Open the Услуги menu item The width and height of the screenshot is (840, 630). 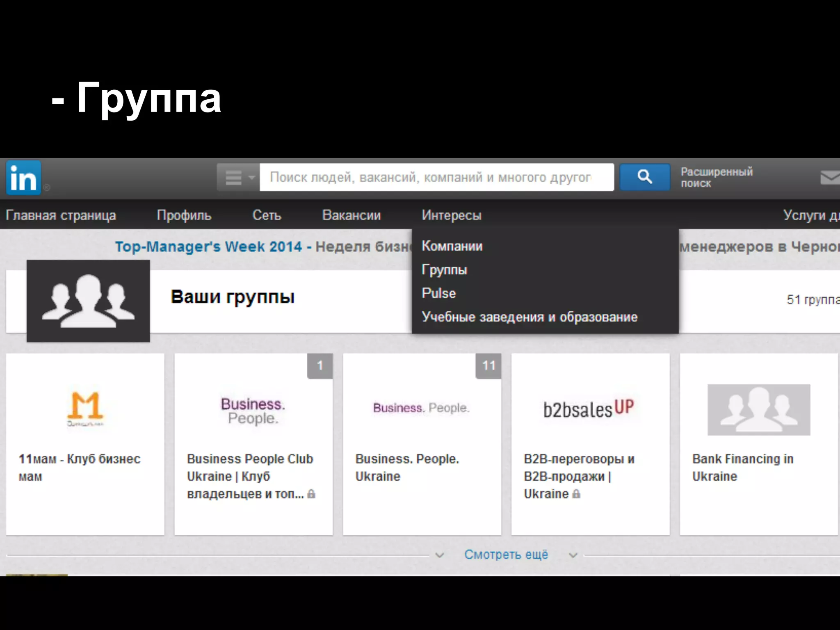(x=811, y=215)
